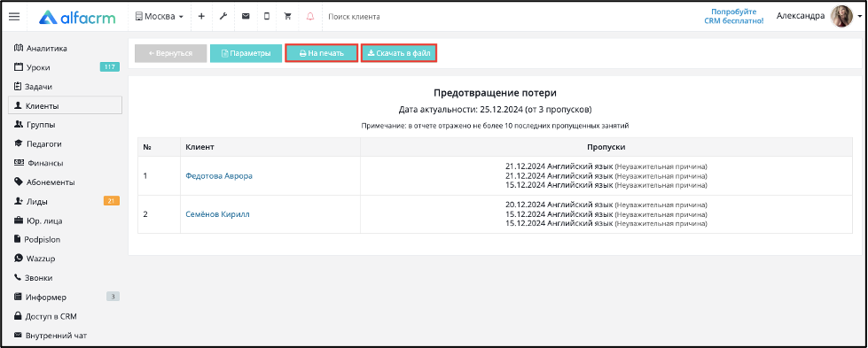Click the plus add icon in top bar

click(x=201, y=17)
